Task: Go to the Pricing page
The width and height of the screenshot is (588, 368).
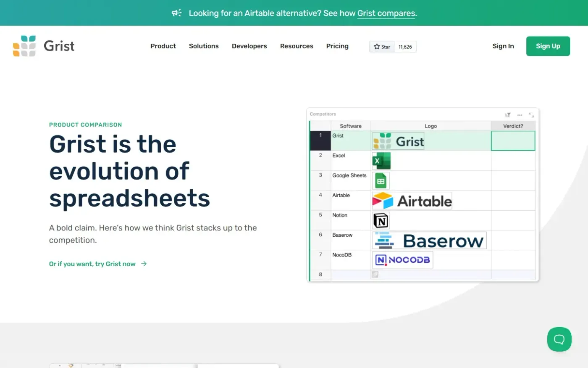Action: [337, 46]
